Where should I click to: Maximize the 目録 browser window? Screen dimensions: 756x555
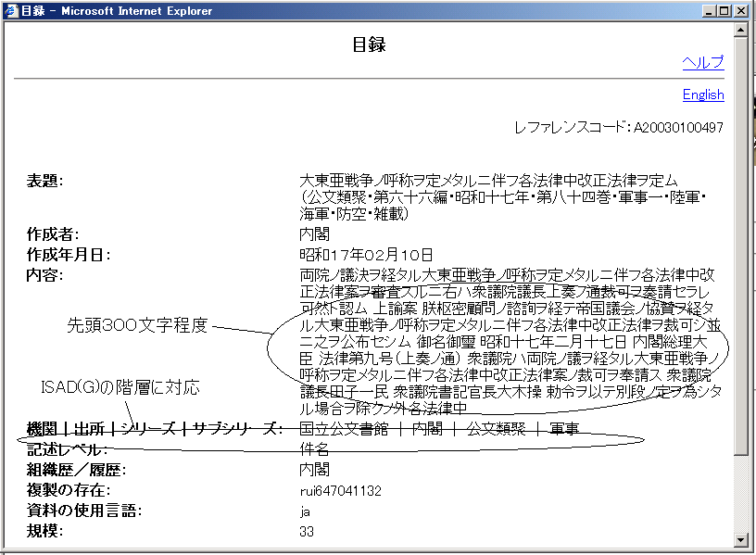pos(725,11)
